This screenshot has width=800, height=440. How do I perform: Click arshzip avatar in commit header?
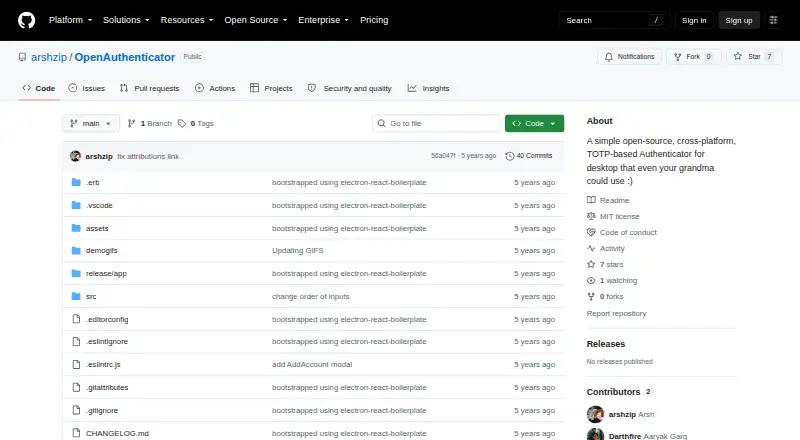click(76, 156)
